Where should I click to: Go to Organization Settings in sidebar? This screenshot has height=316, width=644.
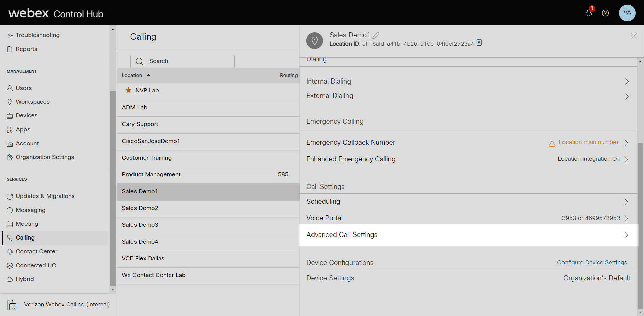(x=45, y=157)
